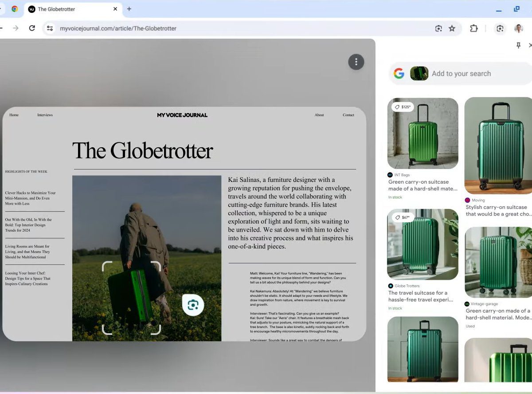Click the Google Lens icon in address bar
Screen dimensions: 532x394
[438, 28]
